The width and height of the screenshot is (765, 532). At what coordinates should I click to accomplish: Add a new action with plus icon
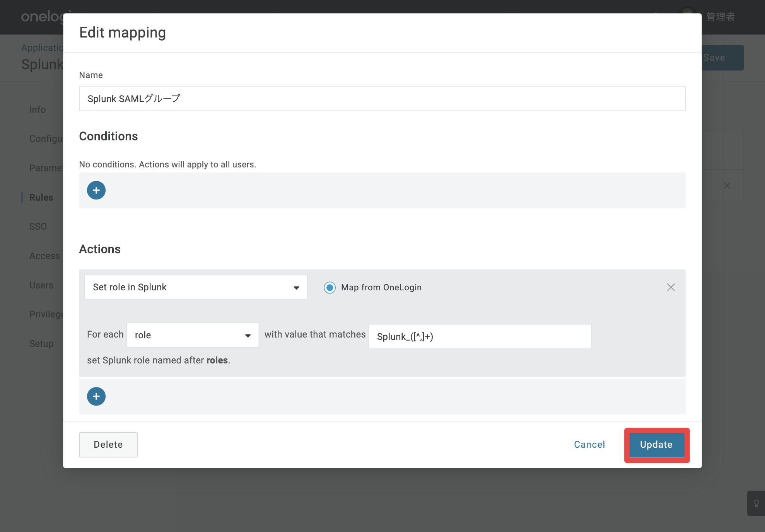(x=96, y=396)
